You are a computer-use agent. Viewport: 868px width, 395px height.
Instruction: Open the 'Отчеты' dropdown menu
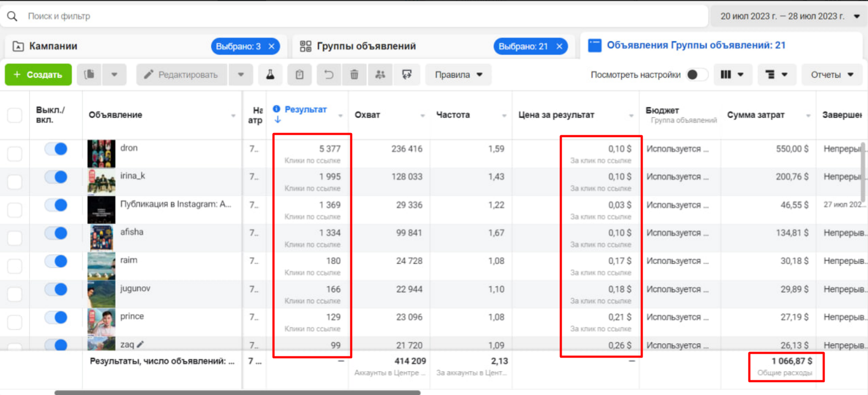coord(832,74)
